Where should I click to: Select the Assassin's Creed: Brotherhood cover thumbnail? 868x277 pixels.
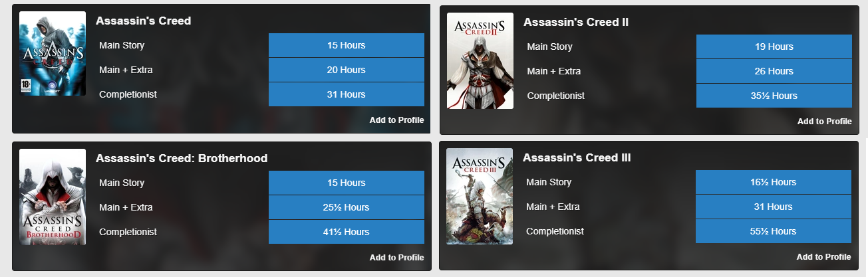click(53, 197)
